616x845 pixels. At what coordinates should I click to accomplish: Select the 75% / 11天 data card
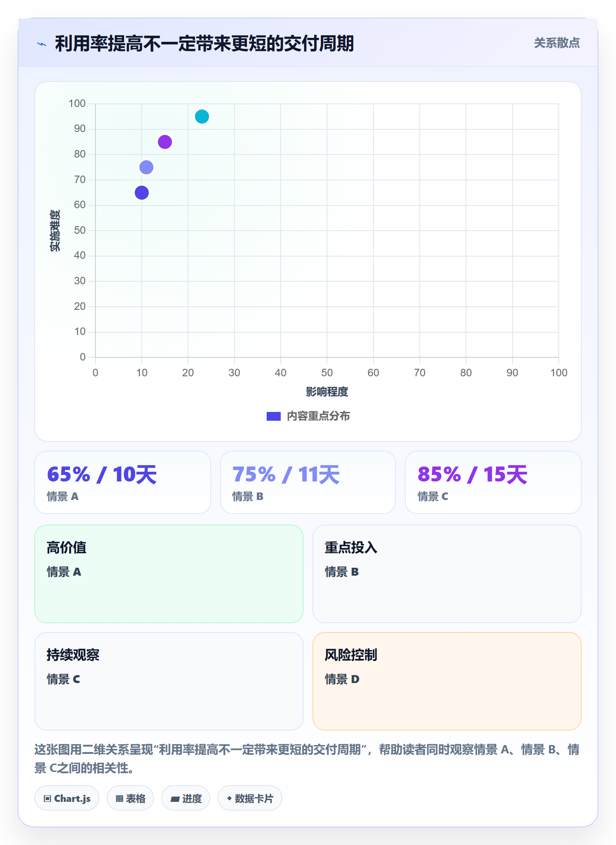click(308, 482)
